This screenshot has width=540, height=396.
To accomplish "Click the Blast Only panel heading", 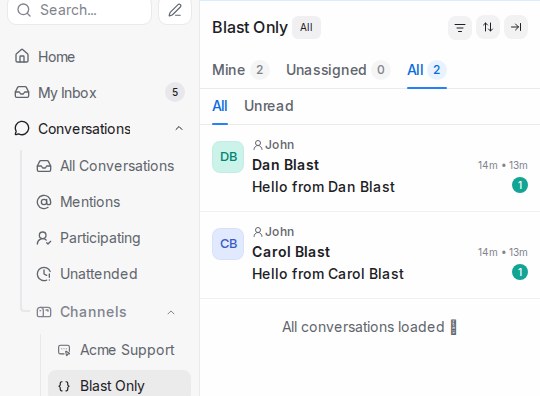I will (250, 27).
